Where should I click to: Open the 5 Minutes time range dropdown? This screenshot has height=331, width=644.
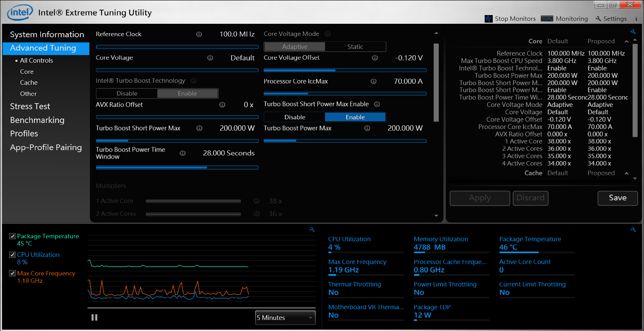coord(285,318)
